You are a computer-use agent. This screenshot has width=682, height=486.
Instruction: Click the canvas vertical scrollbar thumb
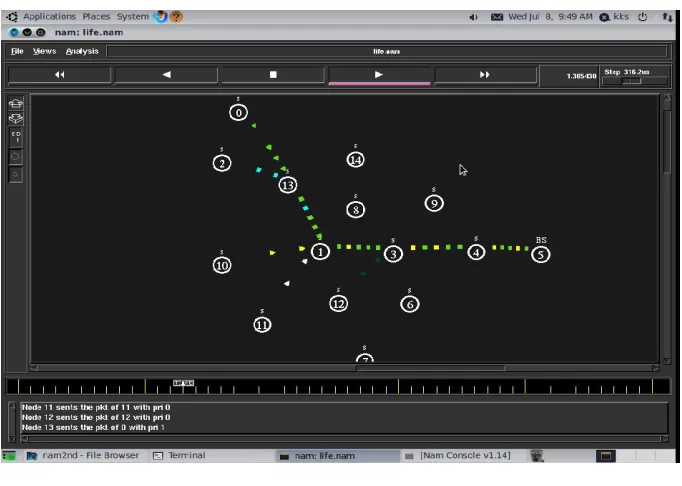tap(667, 142)
